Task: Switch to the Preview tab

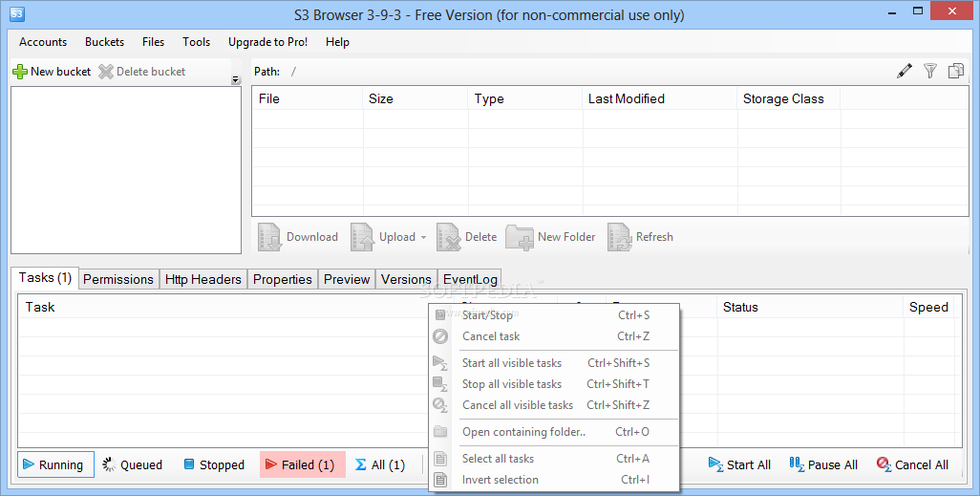Action: click(x=347, y=279)
